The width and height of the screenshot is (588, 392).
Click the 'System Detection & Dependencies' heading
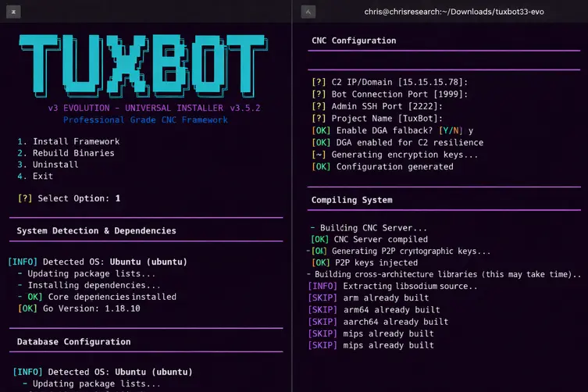(96, 230)
